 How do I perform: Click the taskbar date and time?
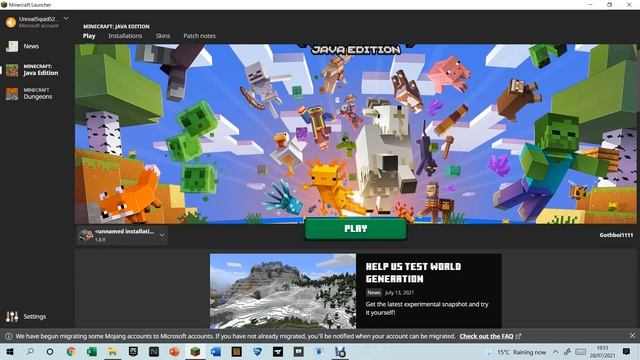[602, 351]
